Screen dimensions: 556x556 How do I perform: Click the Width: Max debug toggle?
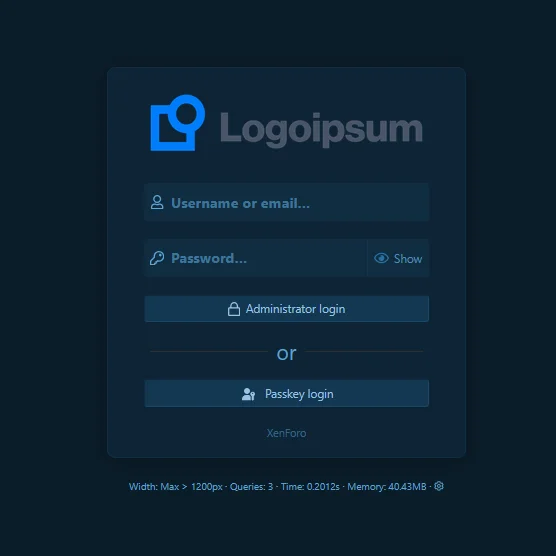pyautogui.click(x=154, y=486)
